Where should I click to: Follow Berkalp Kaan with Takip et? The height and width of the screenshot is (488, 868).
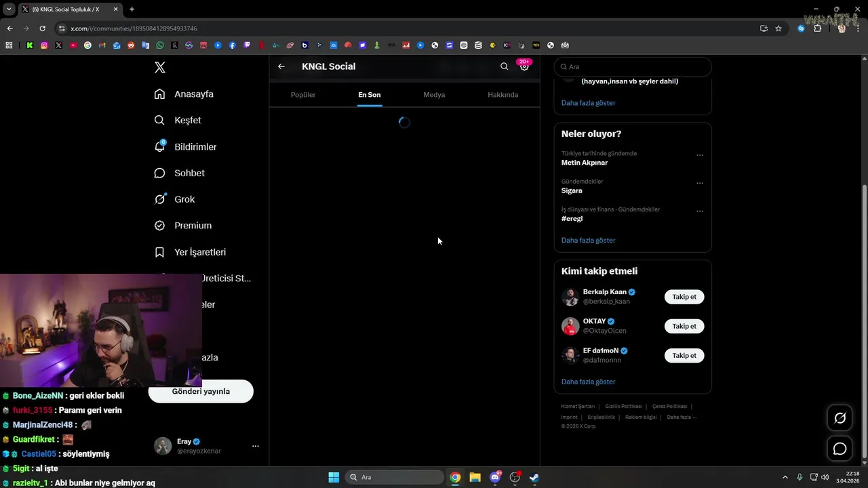pyautogui.click(x=684, y=297)
